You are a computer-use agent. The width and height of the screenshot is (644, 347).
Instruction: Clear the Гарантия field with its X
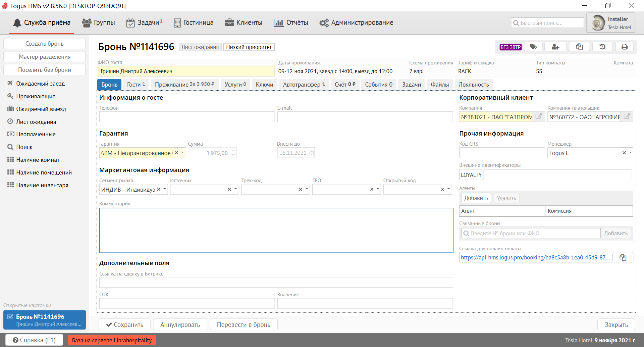click(176, 153)
